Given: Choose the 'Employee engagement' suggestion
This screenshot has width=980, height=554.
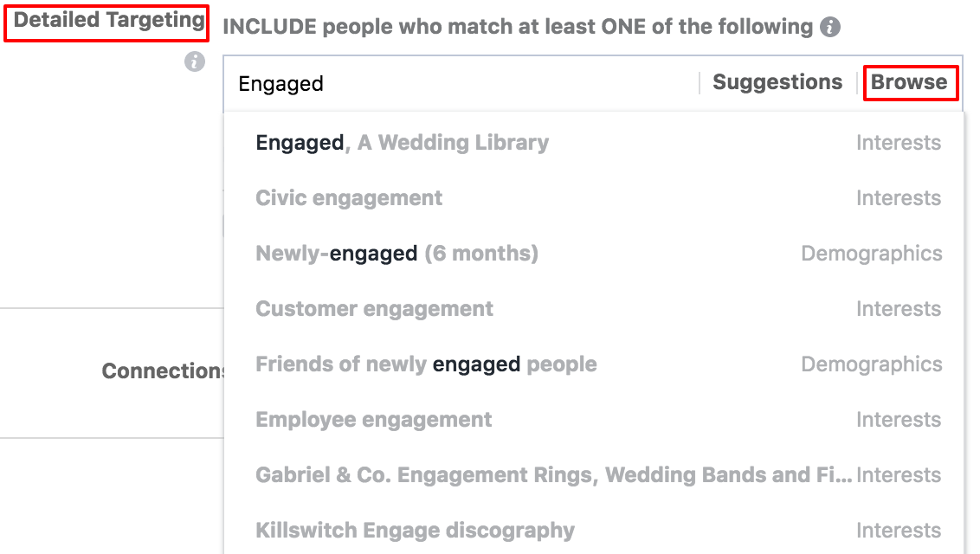Looking at the screenshot, I should 373,420.
